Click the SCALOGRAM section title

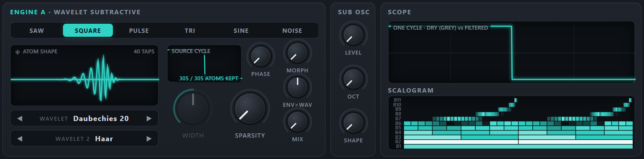[411, 91]
